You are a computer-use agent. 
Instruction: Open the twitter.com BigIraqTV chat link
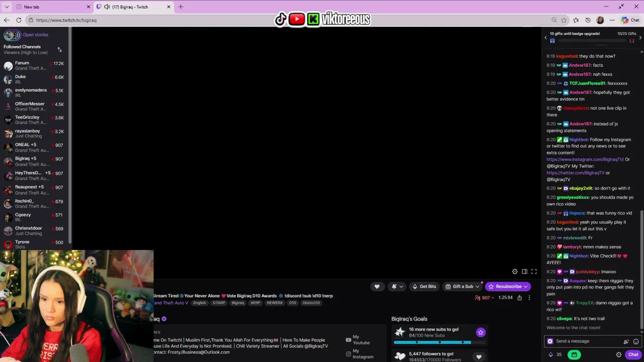[x=576, y=172]
